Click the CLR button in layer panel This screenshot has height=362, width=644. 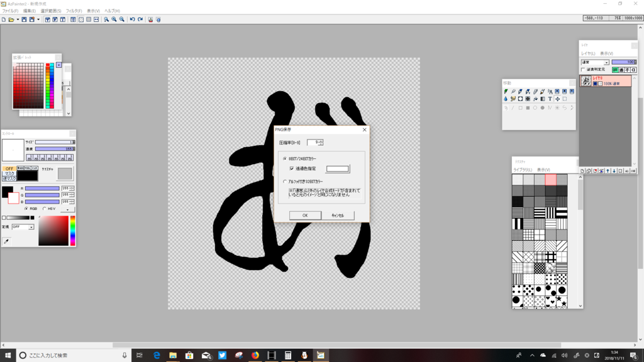click(633, 171)
